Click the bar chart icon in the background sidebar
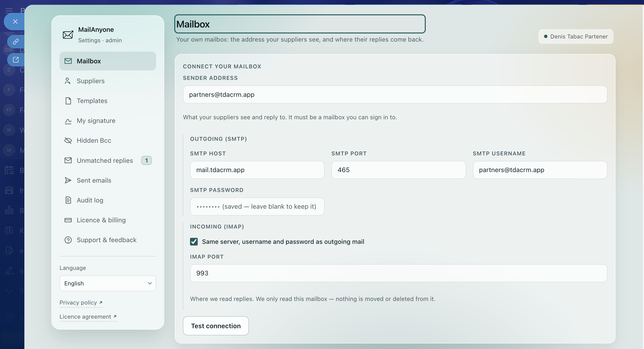The height and width of the screenshot is (349, 644). pyautogui.click(x=9, y=210)
